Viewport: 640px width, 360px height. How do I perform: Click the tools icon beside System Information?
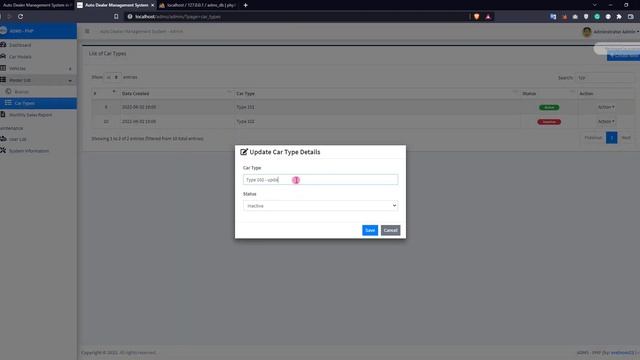click(x=3, y=151)
